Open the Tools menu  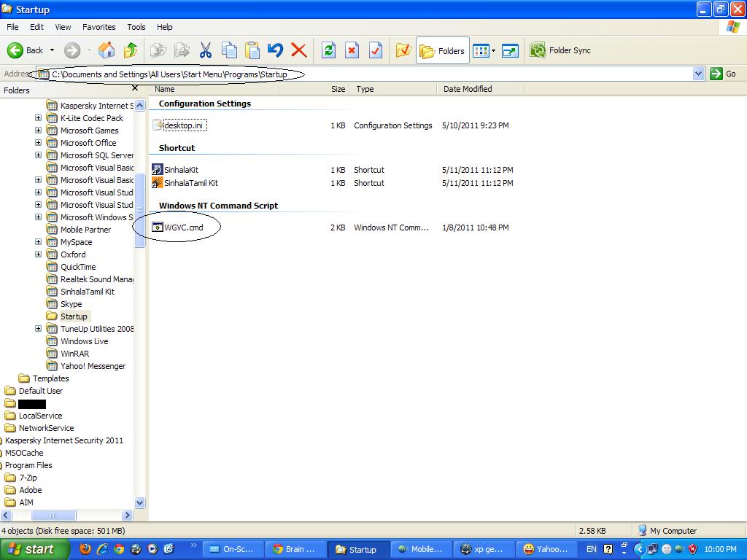(x=136, y=27)
